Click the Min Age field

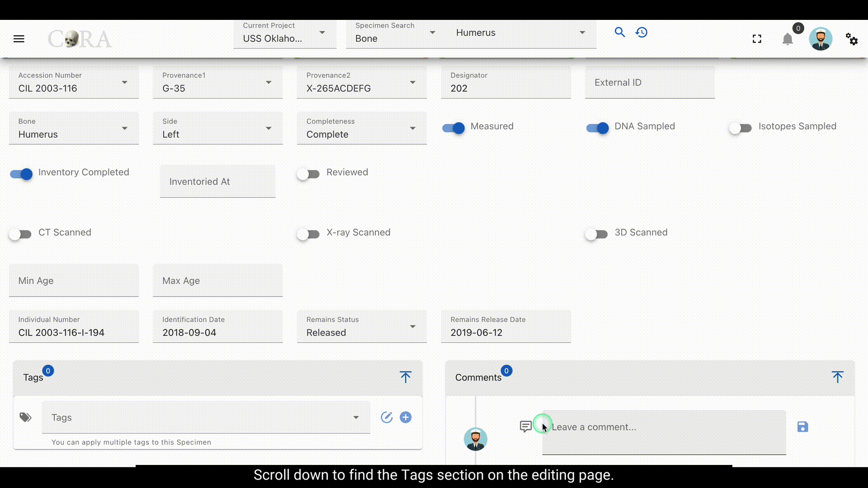point(74,281)
